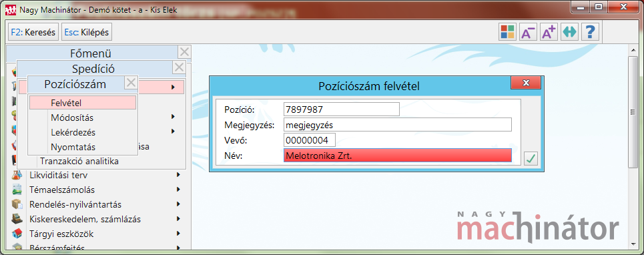This screenshot has height=255, width=644.
Task: Click the Kiskereskedelem cash register icon
Action: [17, 219]
